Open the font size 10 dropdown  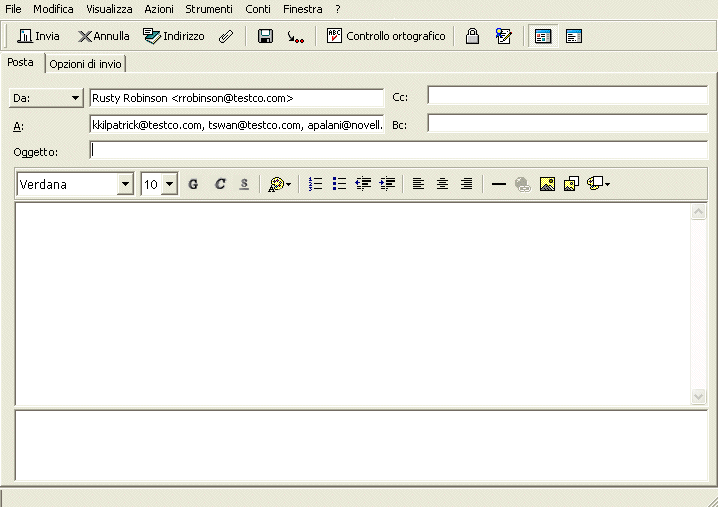(x=169, y=184)
